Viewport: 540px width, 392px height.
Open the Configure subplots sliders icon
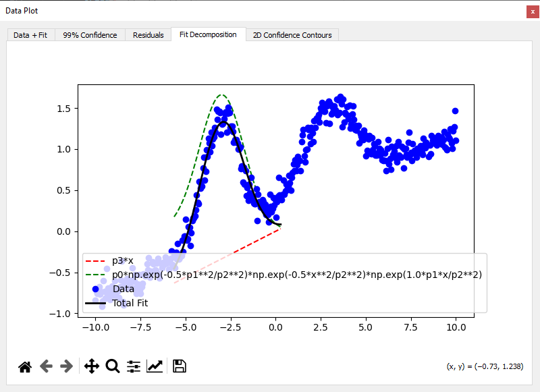tap(134, 366)
